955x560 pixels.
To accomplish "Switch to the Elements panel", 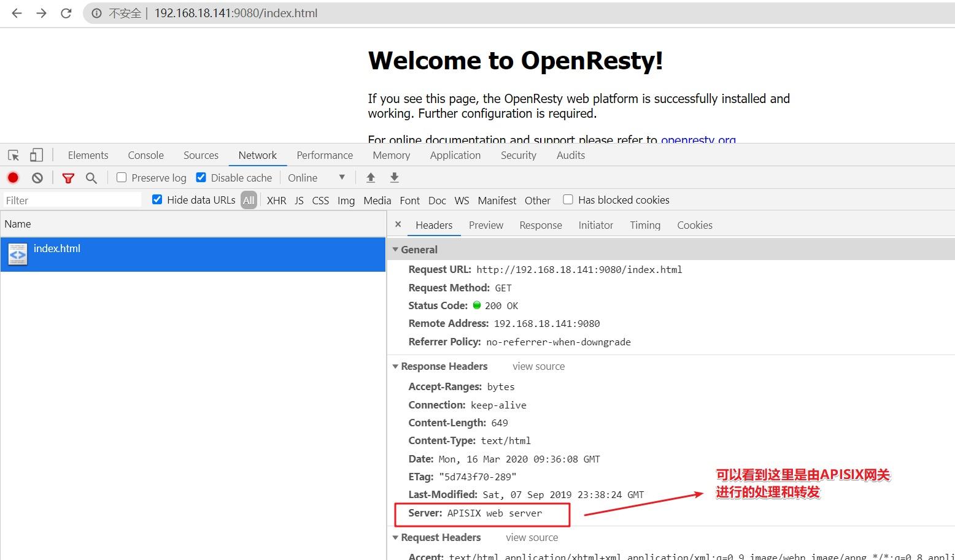I will click(88, 155).
